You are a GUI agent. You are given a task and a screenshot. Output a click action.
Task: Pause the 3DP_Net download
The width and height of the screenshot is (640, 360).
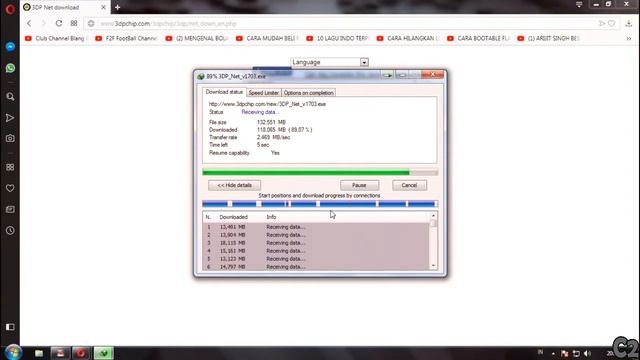click(x=359, y=185)
